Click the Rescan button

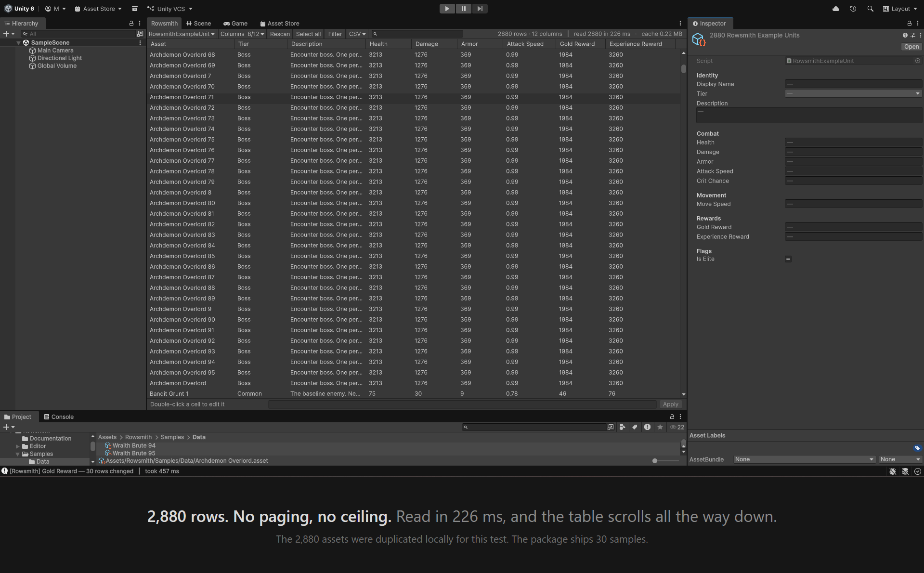coord(280,34)
